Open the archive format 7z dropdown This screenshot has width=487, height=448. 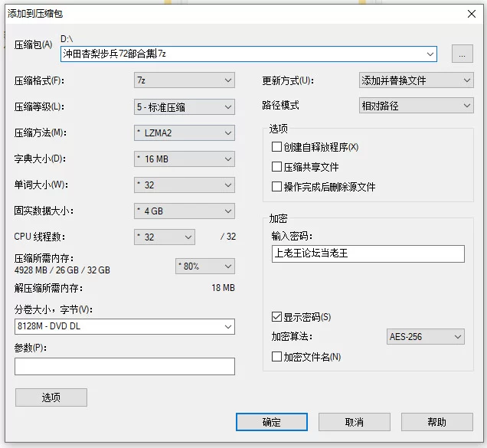pos(185,80)
